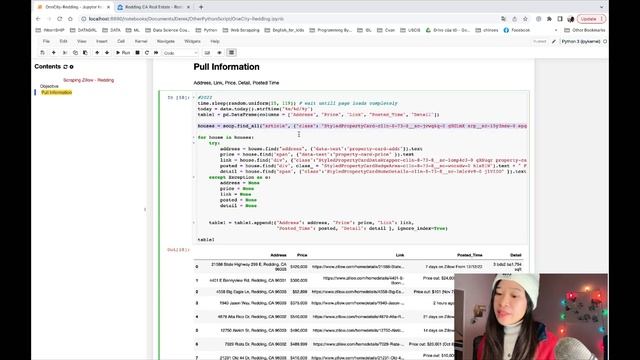
Task: Run the selected cell
Action: (123, 53)
